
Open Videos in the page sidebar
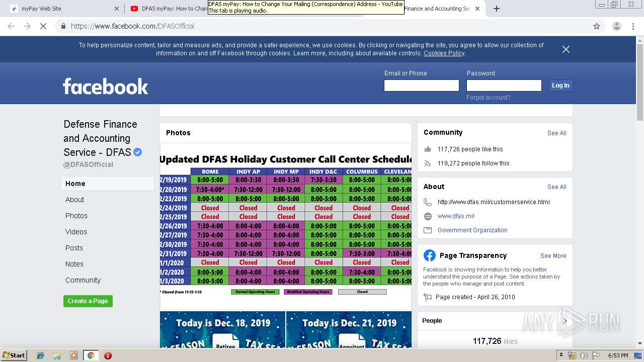(x=76, y=232)
